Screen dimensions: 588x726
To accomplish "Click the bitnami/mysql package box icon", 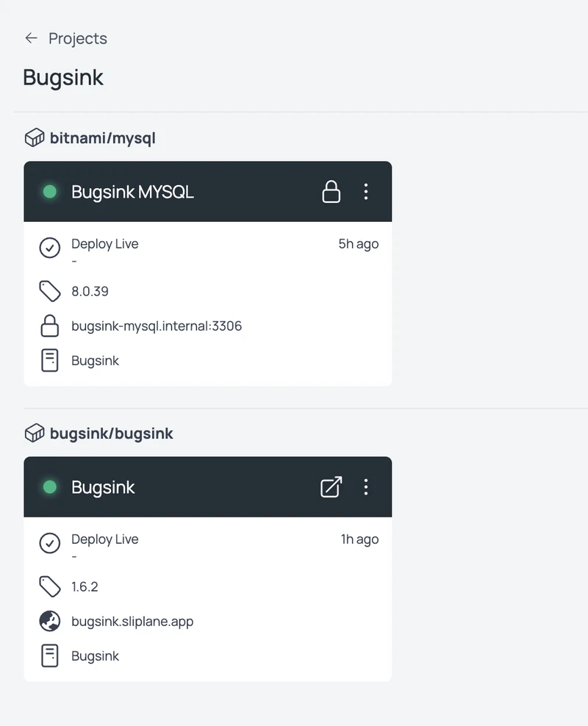I will 35,138.
